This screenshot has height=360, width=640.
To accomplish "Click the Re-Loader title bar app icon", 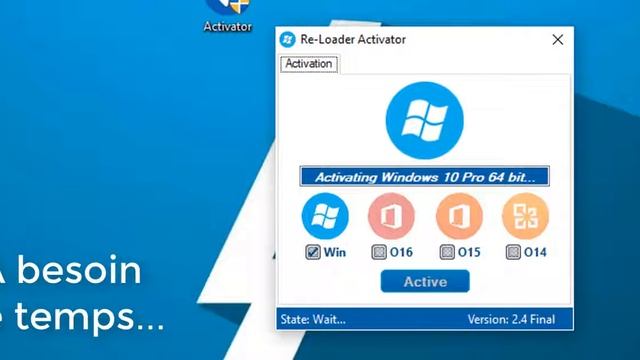I will click(287, 40).
